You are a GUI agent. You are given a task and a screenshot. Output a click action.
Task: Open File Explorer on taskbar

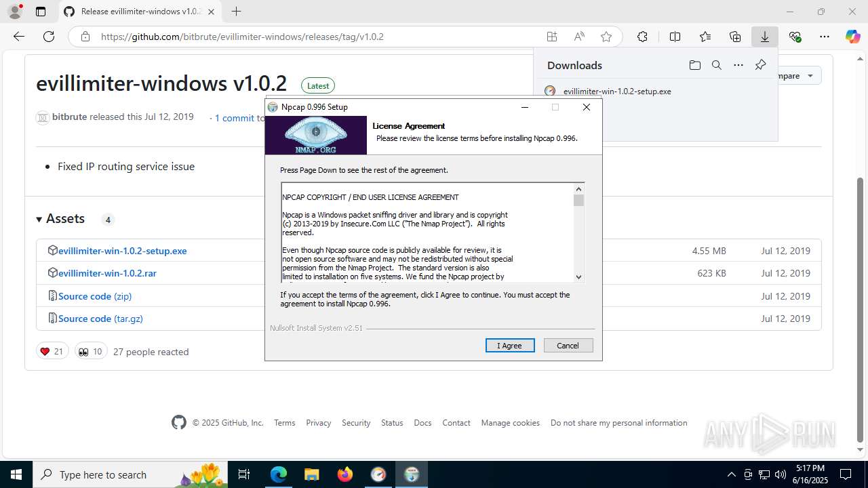click(x=311, y=474)
